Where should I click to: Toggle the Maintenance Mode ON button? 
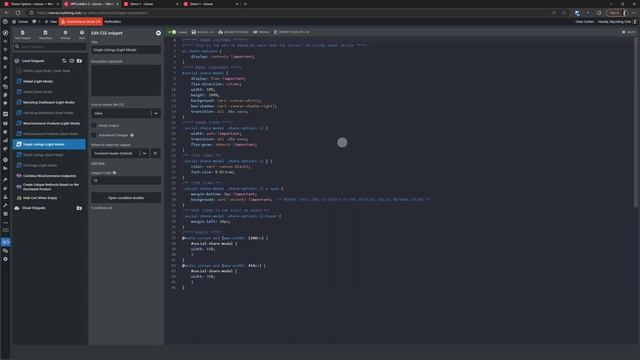click(81, 22)
